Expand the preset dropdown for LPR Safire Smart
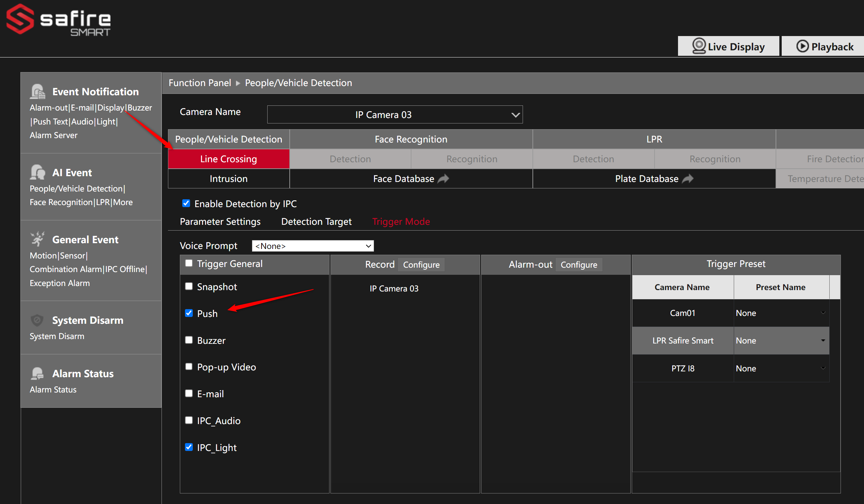 coord(823,340)
